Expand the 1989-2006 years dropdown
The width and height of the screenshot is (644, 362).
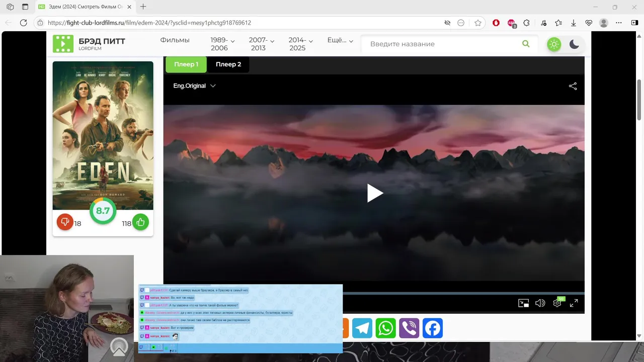[x=223, y=44]
